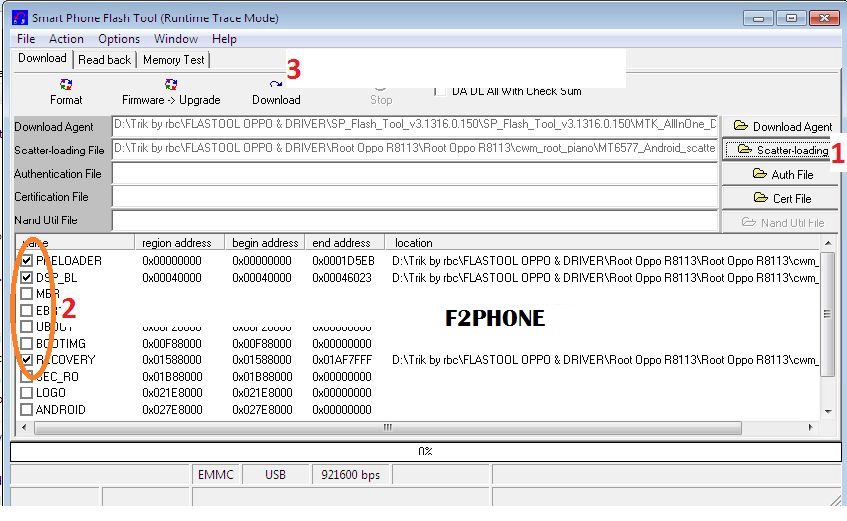The height and width of the screenshot is (521, 847).
Task: Click the horizontal scroll left arrow
Action: pos(24,428)
